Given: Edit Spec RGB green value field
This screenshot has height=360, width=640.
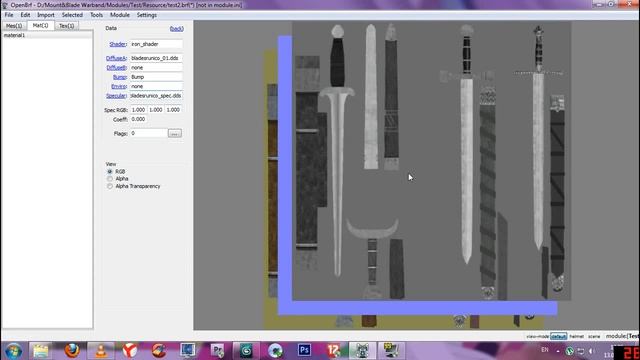Looking at the screenshot, I should pyautogui.click(x=156, y=110).
